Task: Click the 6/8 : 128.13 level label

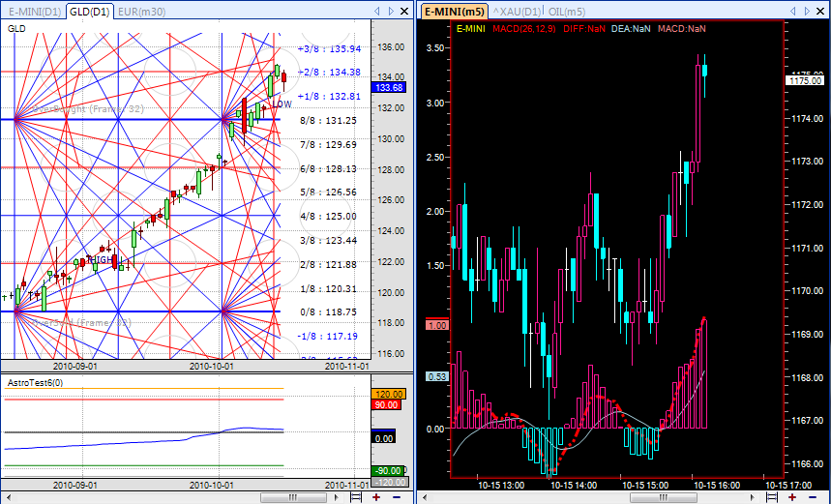Action: [x=329, y=169]
